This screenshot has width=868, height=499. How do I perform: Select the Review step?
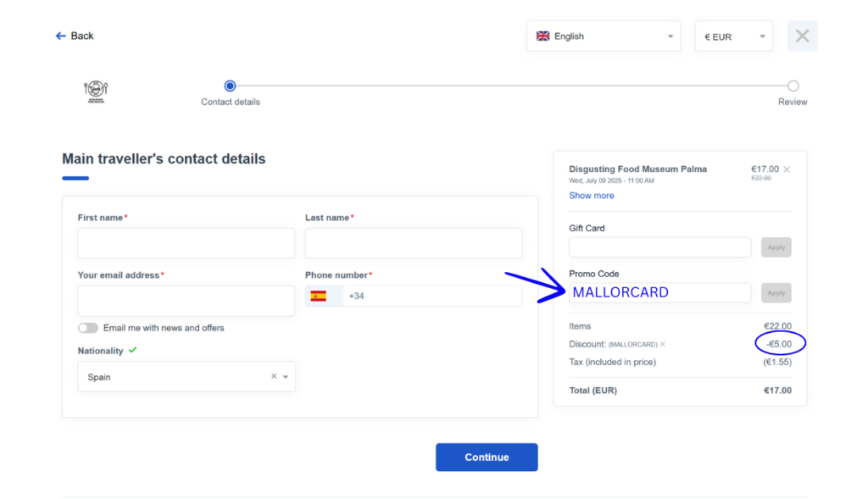(x=793, y=86)
